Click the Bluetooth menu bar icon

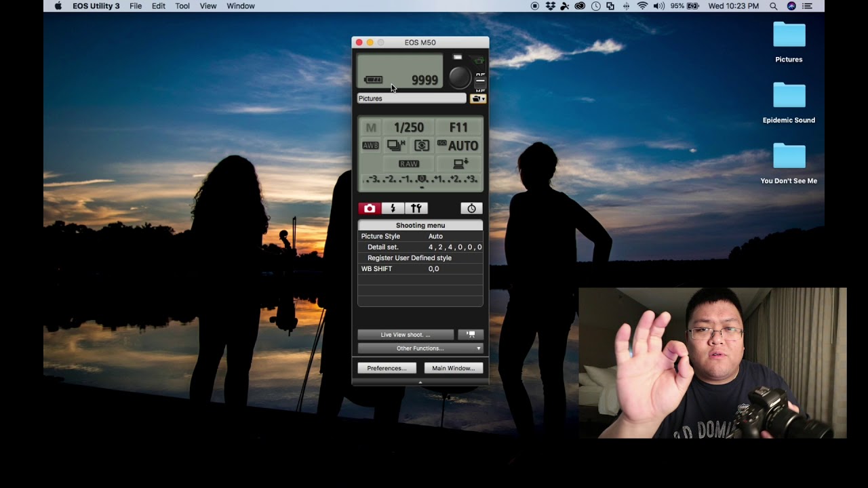(626, 6)
